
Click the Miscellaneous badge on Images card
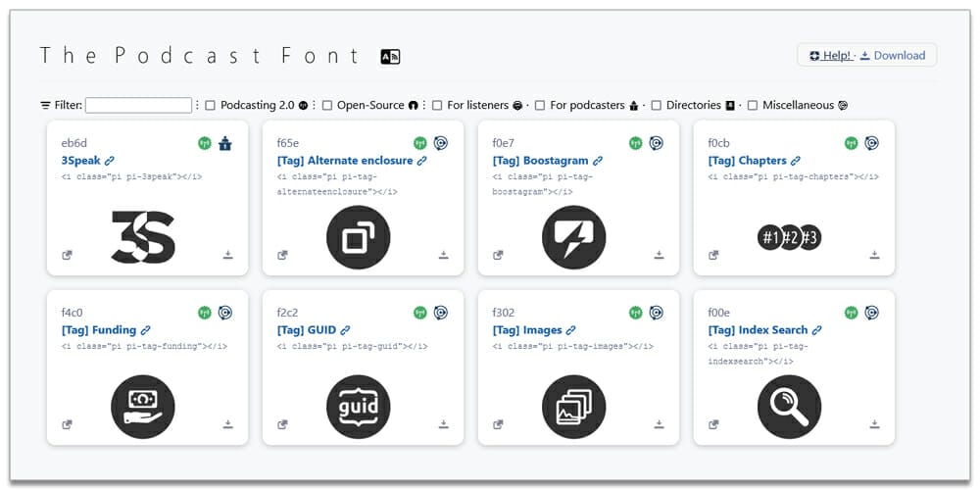click(x=657, y=313)
